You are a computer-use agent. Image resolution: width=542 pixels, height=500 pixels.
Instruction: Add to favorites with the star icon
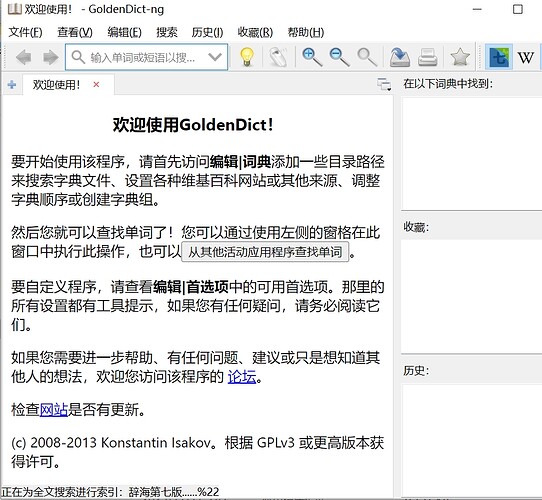(x=460, y=57)
